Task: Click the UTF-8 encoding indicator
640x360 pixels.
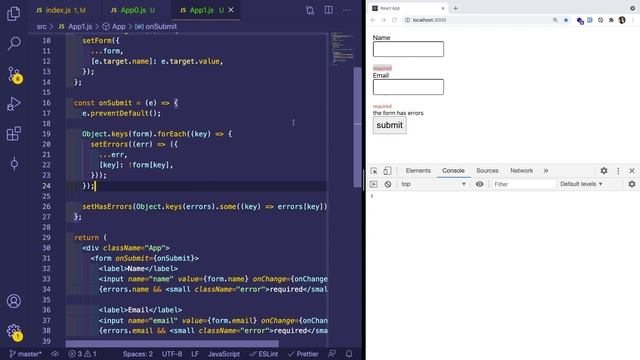Action: (172, 354)
